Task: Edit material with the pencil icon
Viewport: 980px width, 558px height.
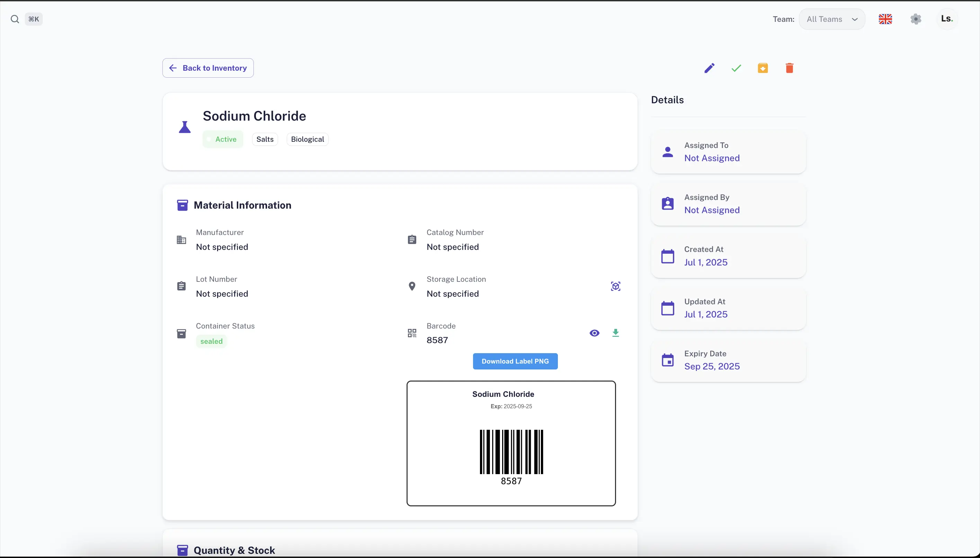Action: [x=709, y=68]
